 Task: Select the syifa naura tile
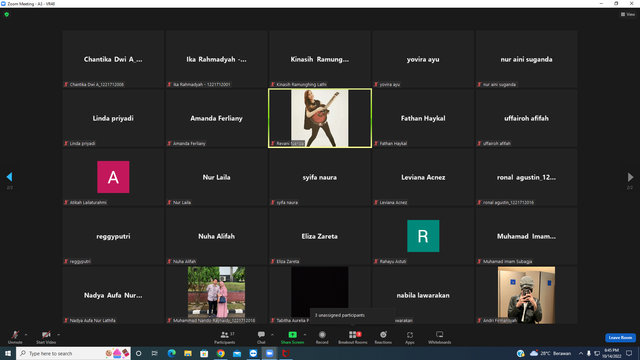[x=320, y=177]
